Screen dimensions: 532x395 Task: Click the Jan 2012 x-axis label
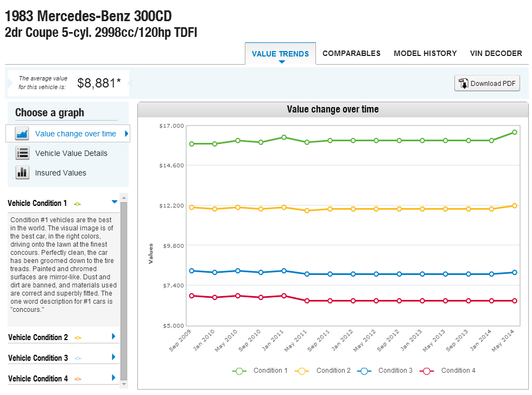tap(342, 340)
